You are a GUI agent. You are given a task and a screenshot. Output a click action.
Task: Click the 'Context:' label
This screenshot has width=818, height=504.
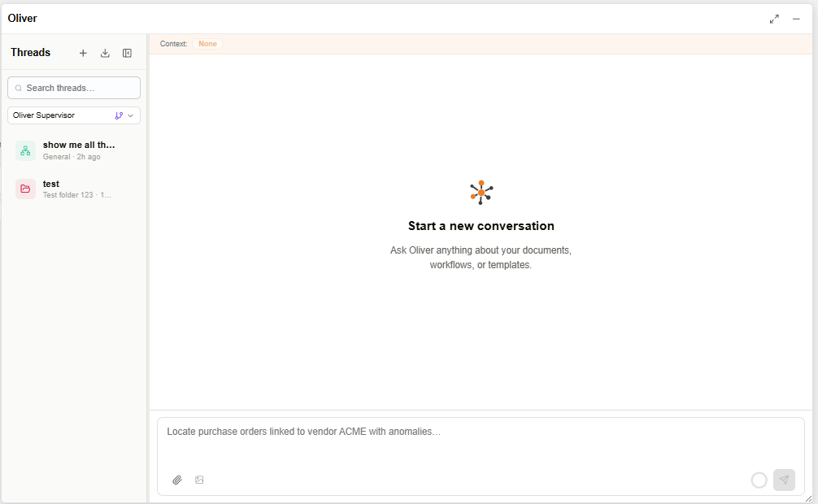(174, 44)
